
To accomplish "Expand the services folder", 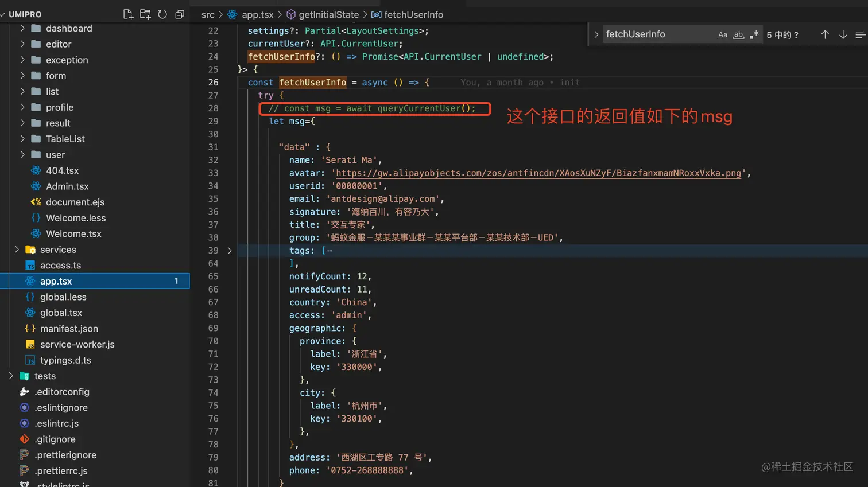I will pos(17,250).
